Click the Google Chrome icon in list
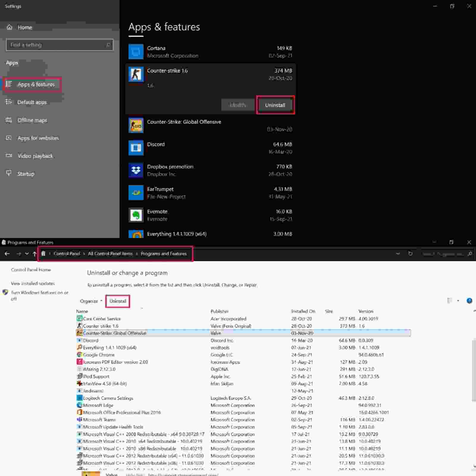The height and width of the screenshot is (476, 476). click(x=79, y=355)
